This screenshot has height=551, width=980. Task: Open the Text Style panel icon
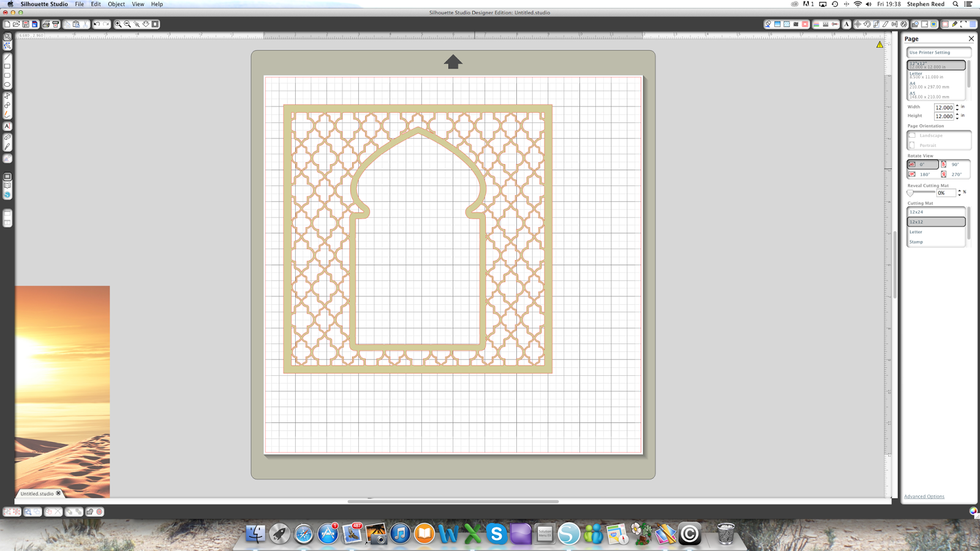[x=846, y=24]
